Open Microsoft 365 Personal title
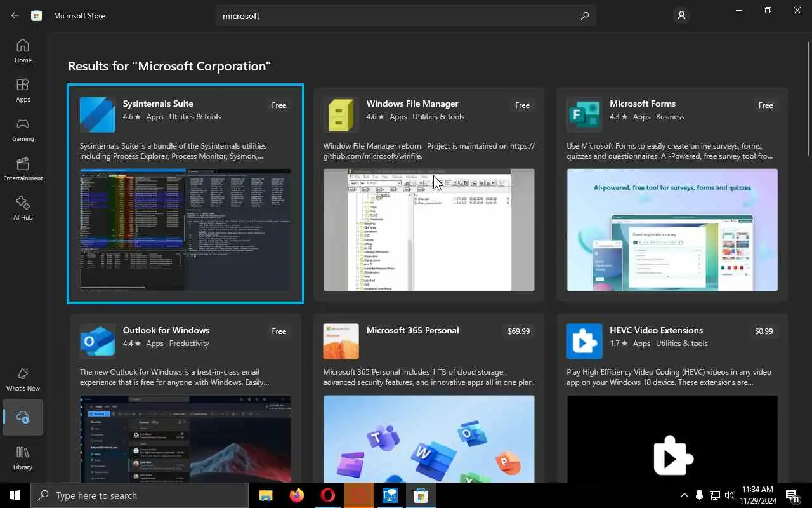This screenshot has height=508, width=812. (413, 330)
